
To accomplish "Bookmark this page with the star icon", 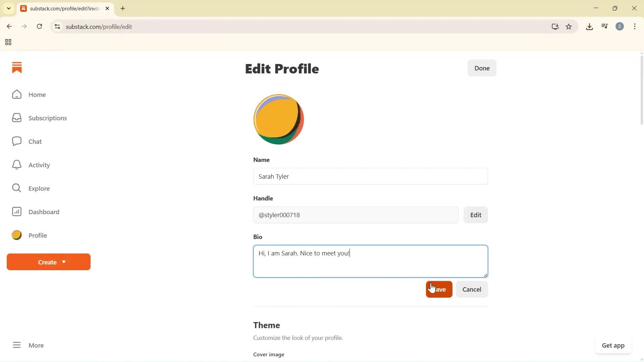I will (x=569, y=26).
